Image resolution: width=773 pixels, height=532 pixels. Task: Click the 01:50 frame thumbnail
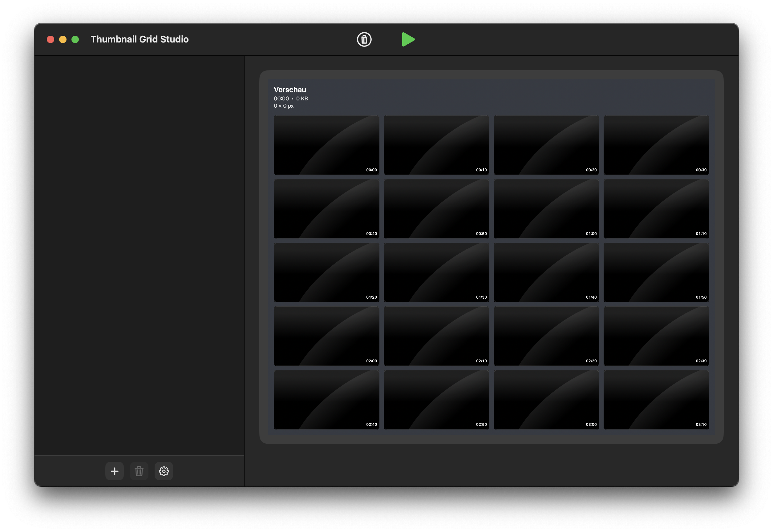pyautogui.click(x=656, y=272)
